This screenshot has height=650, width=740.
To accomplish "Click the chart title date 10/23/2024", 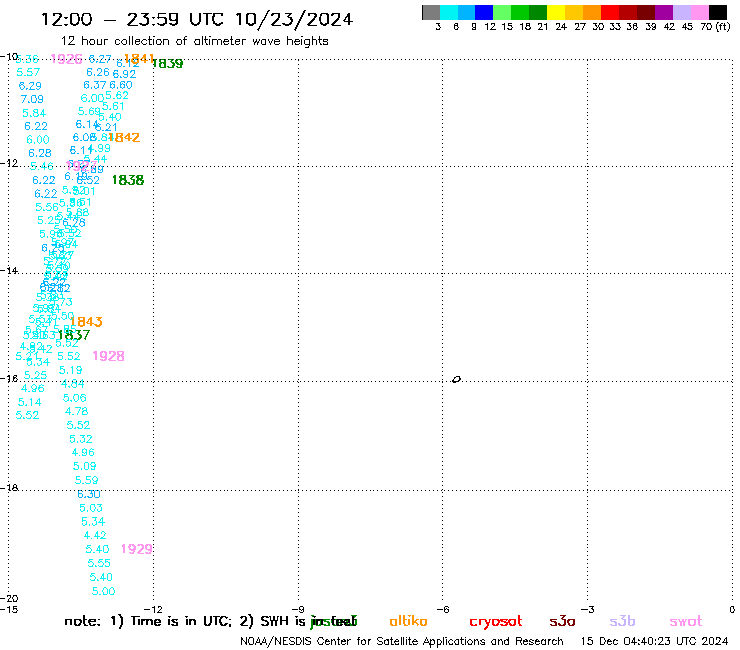I will [x=293, y=20].
